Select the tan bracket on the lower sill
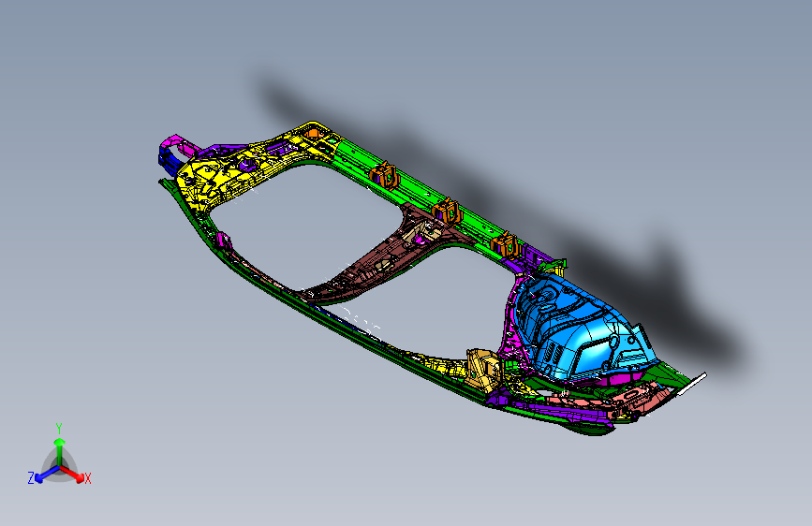812x526 pixels. coord(483,371)
